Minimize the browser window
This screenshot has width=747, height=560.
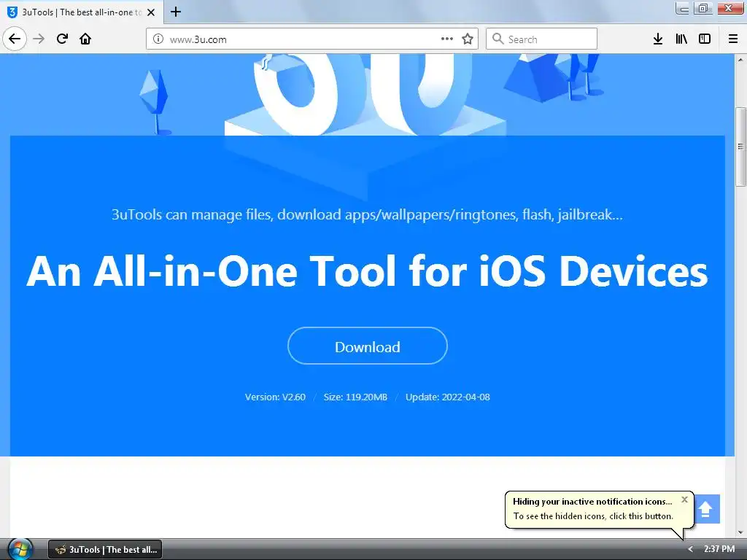click(x=683, y=8)
